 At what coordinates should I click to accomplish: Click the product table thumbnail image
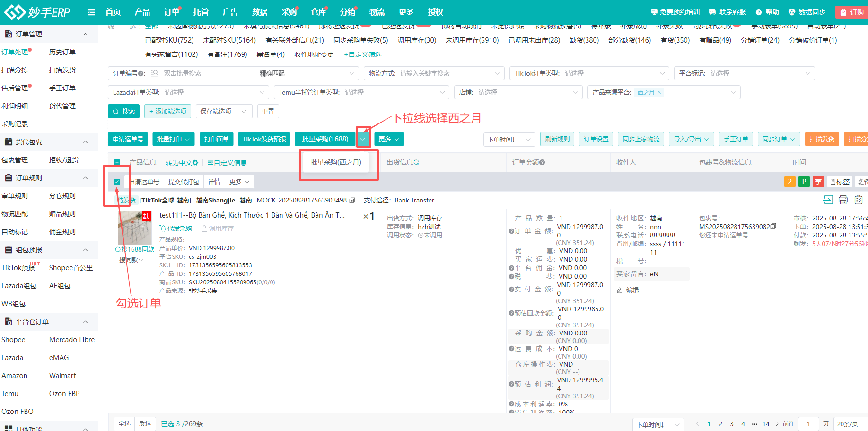tap(134, 228)
